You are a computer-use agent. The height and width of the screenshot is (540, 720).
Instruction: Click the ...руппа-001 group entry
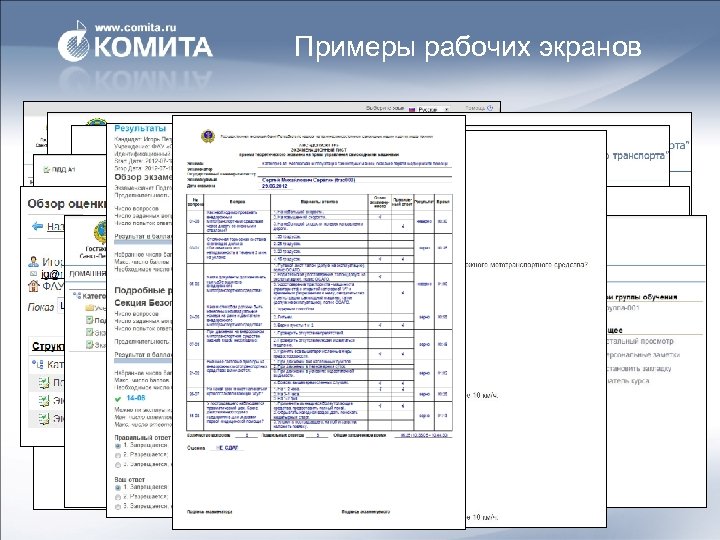tap(623, 308)
